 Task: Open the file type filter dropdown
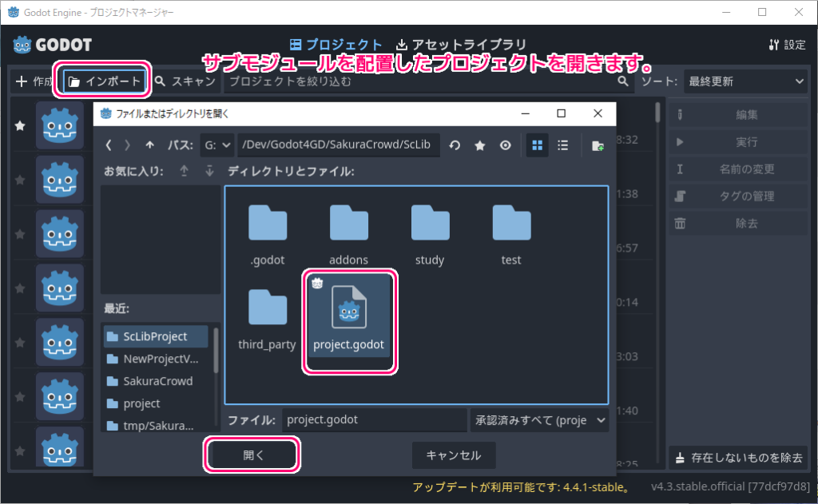(x=539, y=420)
